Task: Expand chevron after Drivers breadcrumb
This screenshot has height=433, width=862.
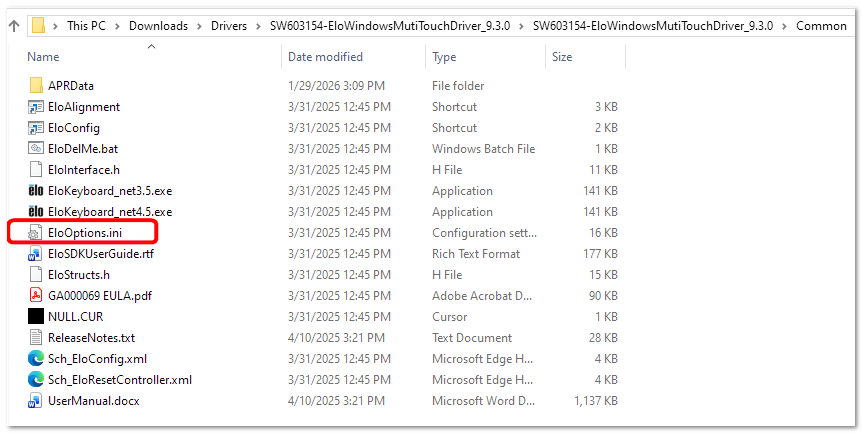Action: pos(258,26)
